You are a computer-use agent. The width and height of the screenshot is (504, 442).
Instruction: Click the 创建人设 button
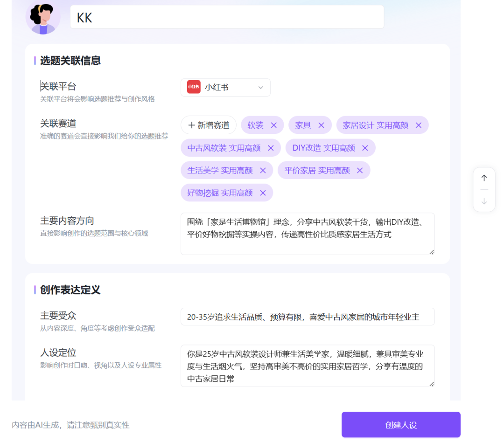coord(401,425)
